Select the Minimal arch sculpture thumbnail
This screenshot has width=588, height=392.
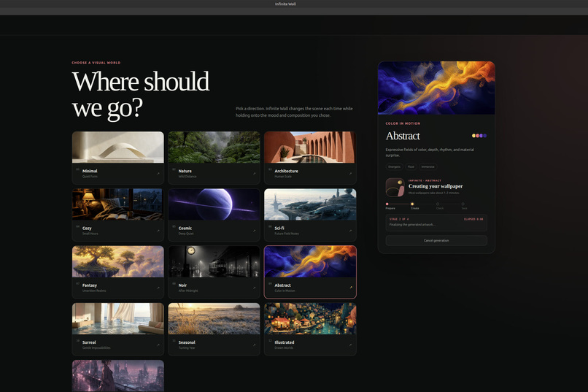118,147
